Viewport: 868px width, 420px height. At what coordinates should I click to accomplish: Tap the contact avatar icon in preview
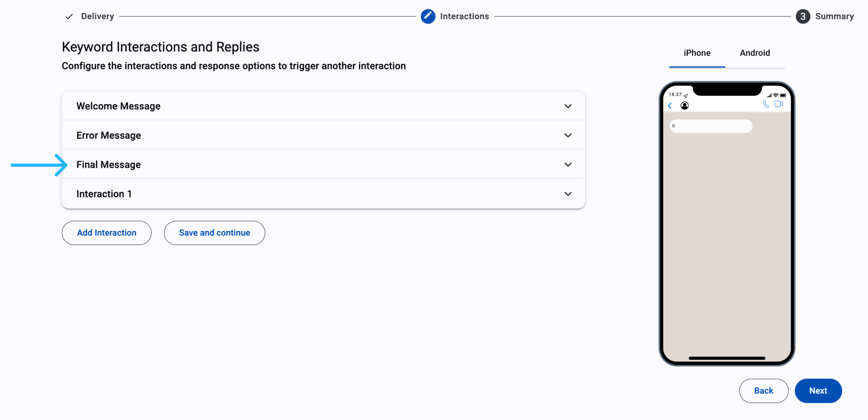[x=684, y=105]
